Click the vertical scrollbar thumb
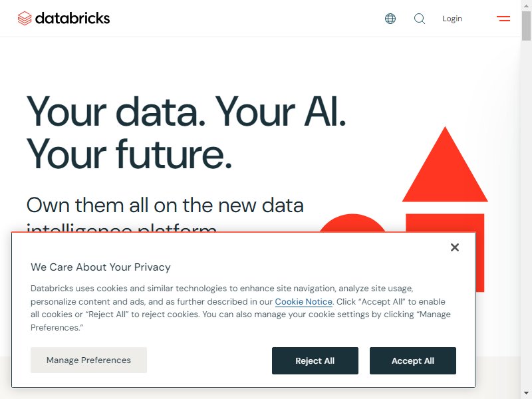The image size is (532, 399). 526,25
